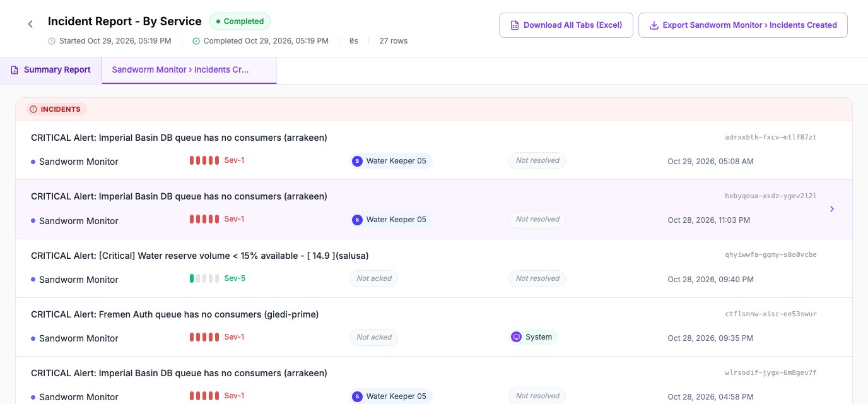Image resolution: width=868 pixels, height=404 pixels.
Task: Click Export Sandworm Monitor Incidents Created button
Action: pyautogui.click(x=742, y=25)
